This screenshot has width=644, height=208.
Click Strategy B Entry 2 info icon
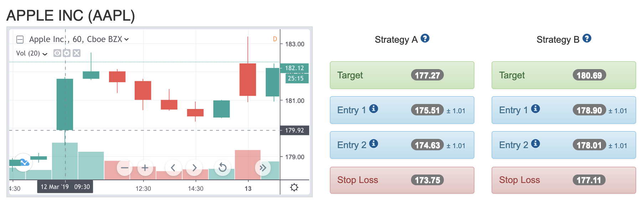(535, 144)
